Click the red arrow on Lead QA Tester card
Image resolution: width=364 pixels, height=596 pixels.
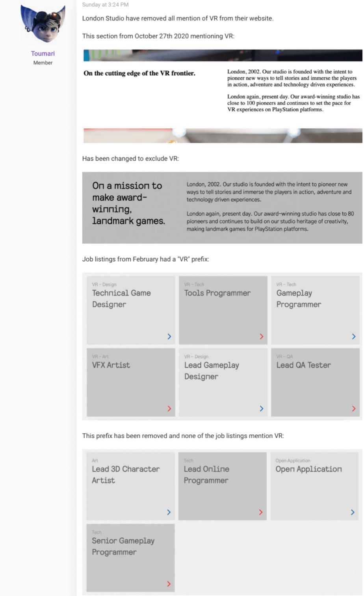click(x=354, y=408)
